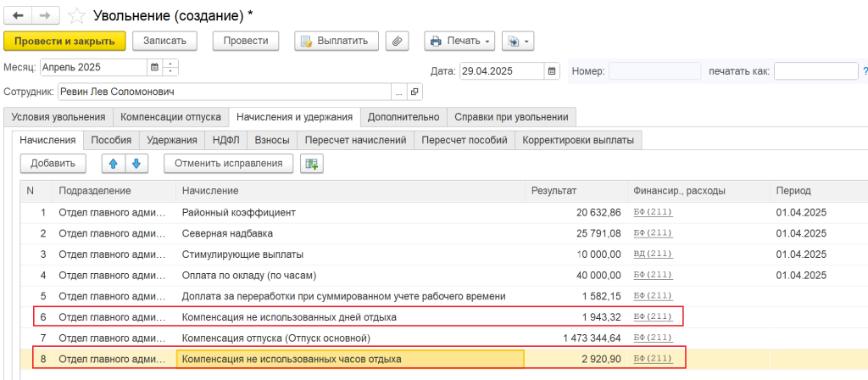Add document to favorites with star icon
This screenshot has width=868, height=380.
[76, 16]
